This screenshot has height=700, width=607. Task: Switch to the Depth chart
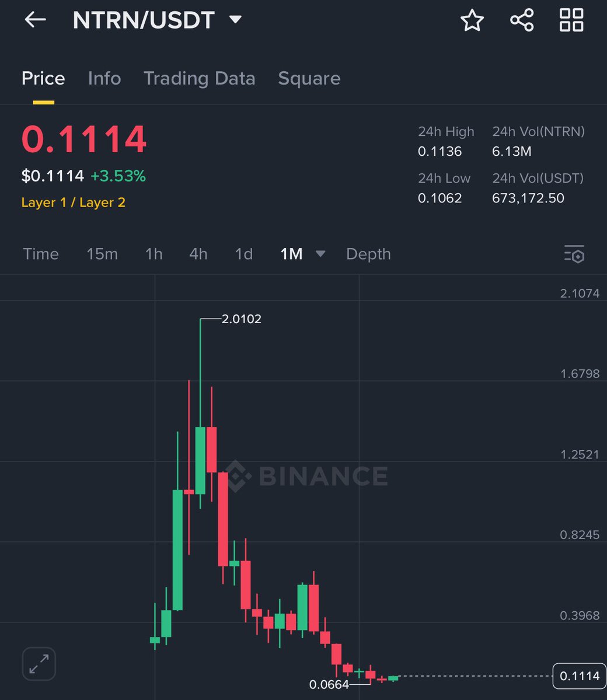click(368, 254)
